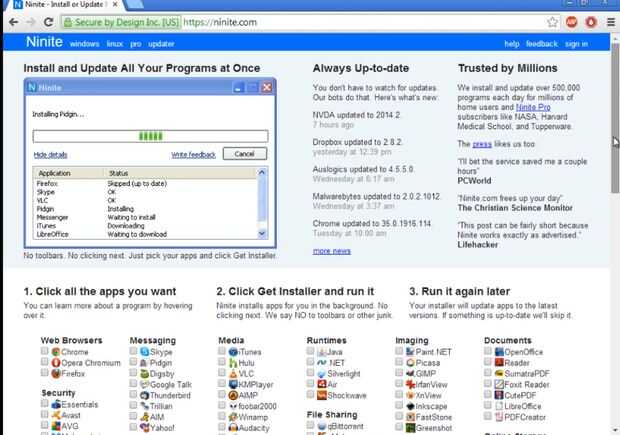Click the KMPlayer icon
The image size is (620, 435).
[233, 384]
